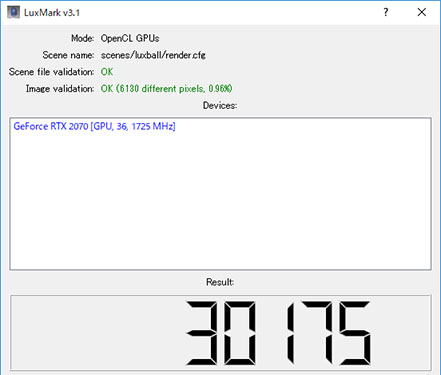Click the Scene file validation: label

(x=52, y=72)
